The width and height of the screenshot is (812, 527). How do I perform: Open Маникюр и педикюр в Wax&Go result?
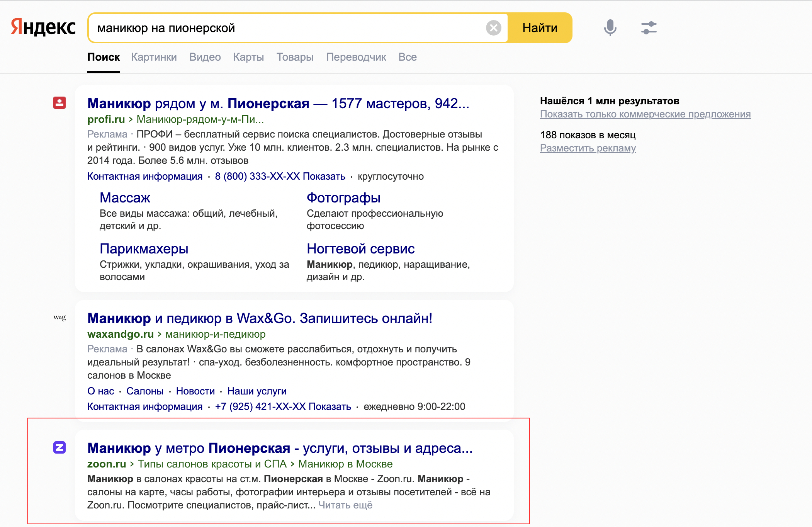click(260, 318)
